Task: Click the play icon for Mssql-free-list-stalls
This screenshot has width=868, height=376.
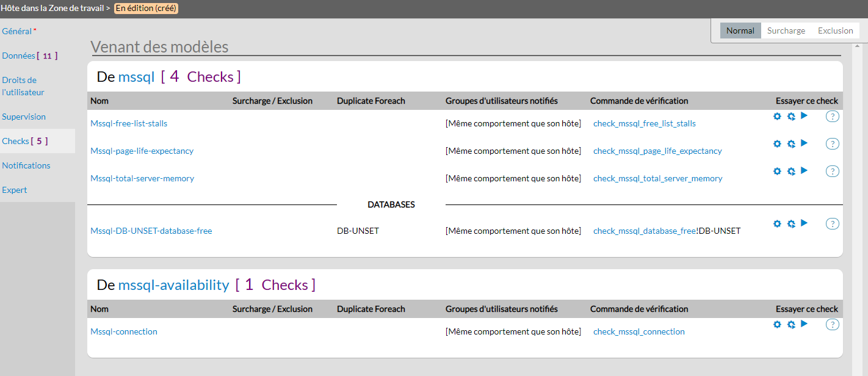Action: click(x=804, y=115)
